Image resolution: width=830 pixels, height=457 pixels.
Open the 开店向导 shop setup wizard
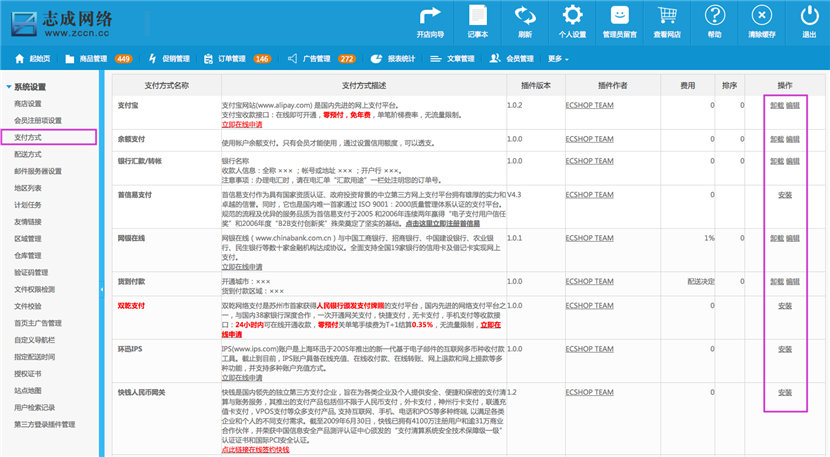430,22
